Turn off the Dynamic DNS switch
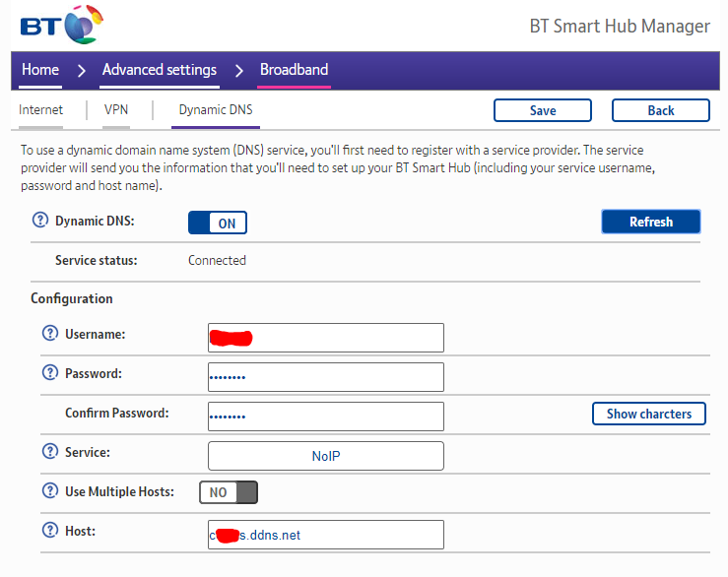Image resolution: width=728 pixels, height=577 pixels. point(218,224)
